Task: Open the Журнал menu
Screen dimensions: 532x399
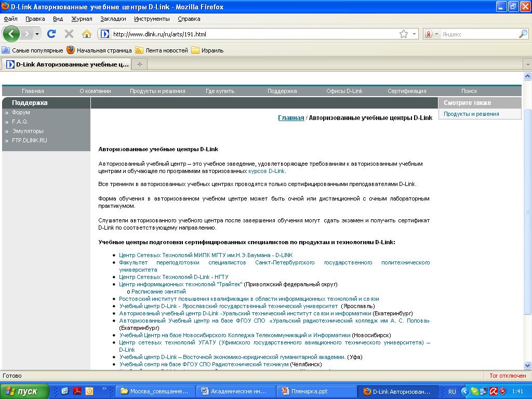Action: click(82, 19)
